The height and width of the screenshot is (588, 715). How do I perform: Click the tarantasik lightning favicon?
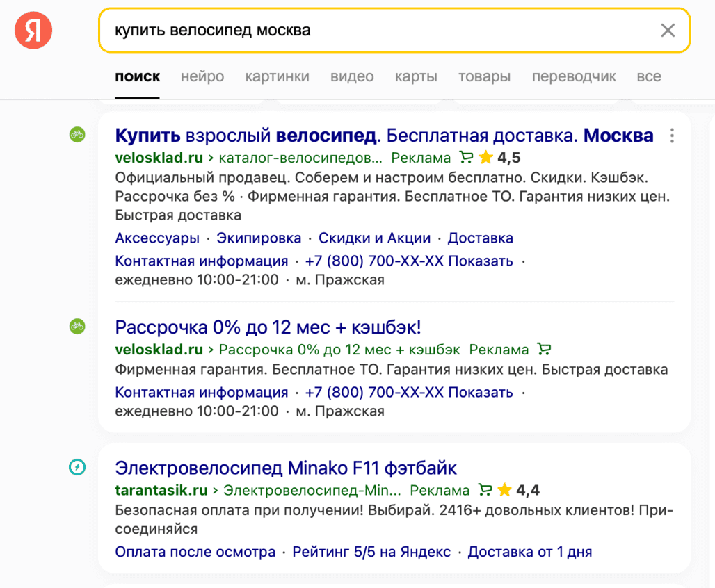pos(77,467)
